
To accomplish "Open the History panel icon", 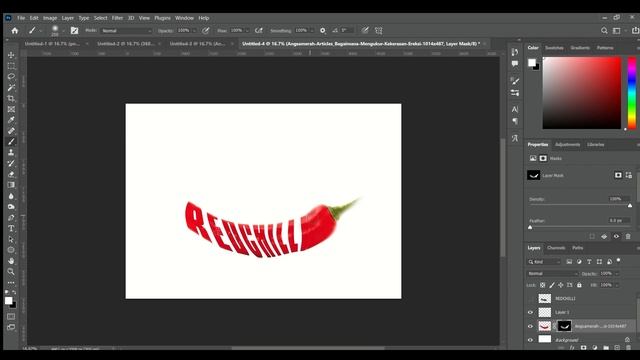I will click(x=515, y=52).
